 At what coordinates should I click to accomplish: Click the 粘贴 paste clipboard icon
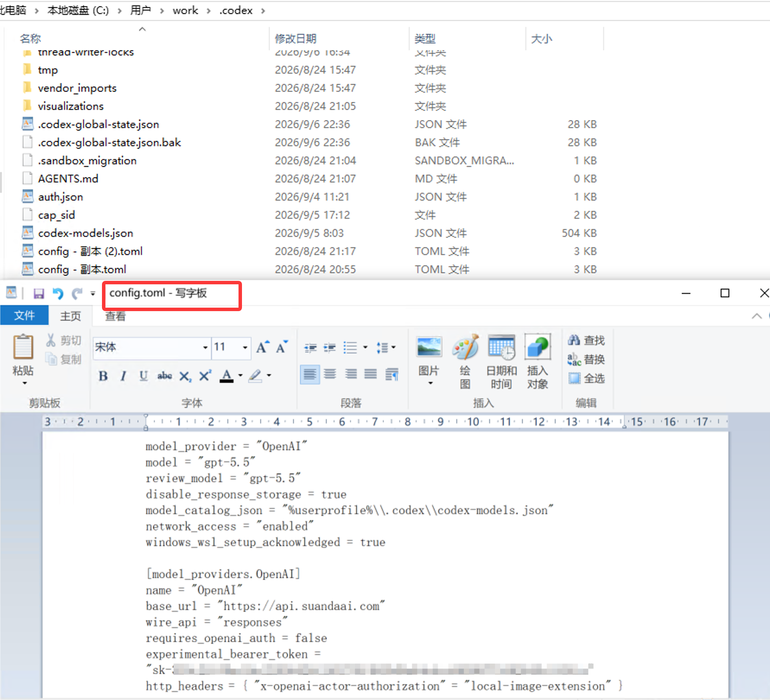(x=23, y=347)
